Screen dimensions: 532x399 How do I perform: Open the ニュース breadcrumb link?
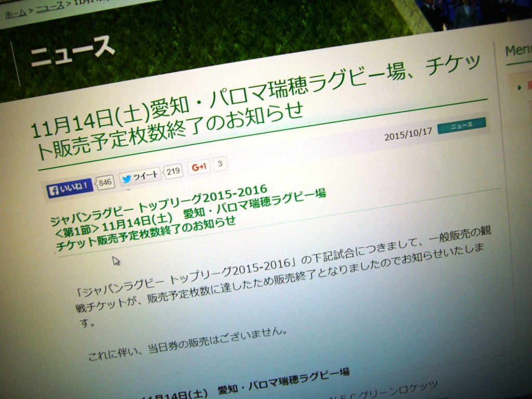tap(50, 7)
